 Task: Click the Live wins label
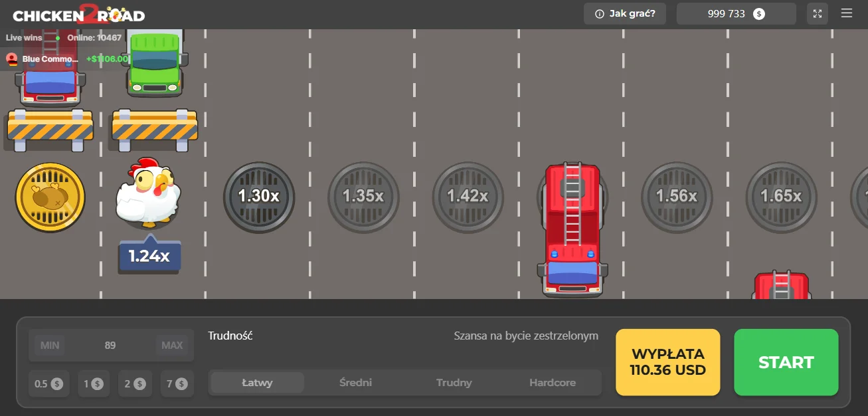24,38
